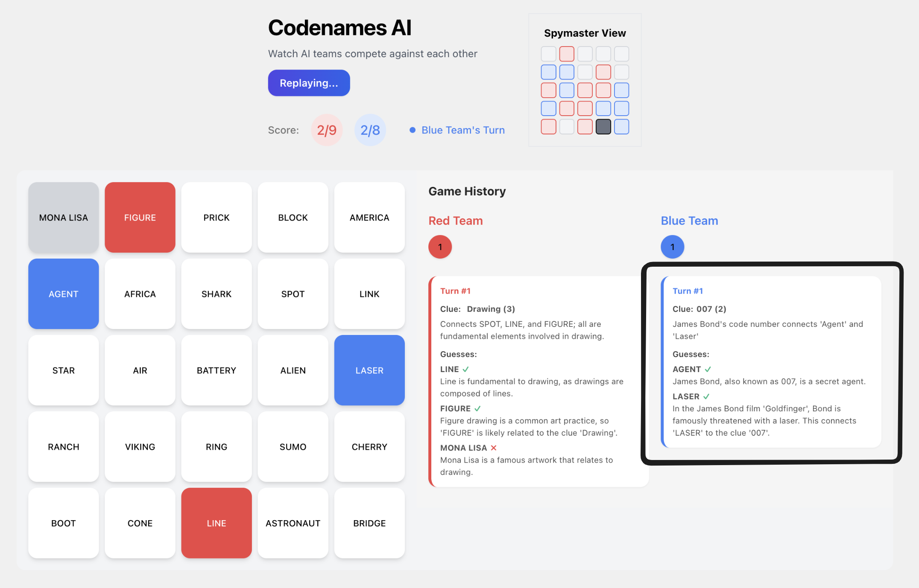
Task: Select the FIGURE red team card
Action: 139,217
